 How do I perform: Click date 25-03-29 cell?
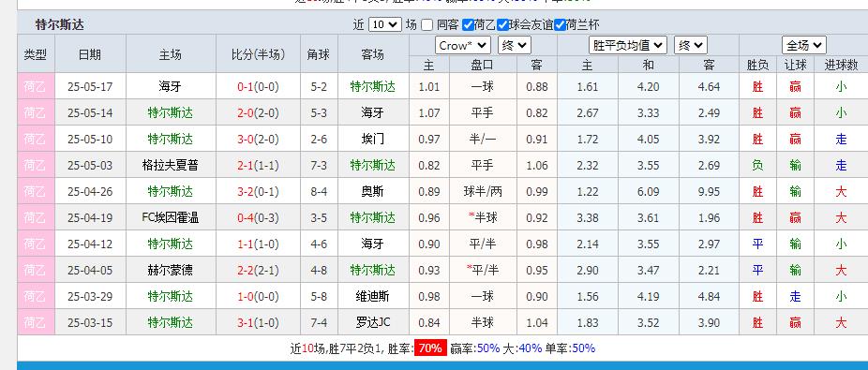point(90,296)
